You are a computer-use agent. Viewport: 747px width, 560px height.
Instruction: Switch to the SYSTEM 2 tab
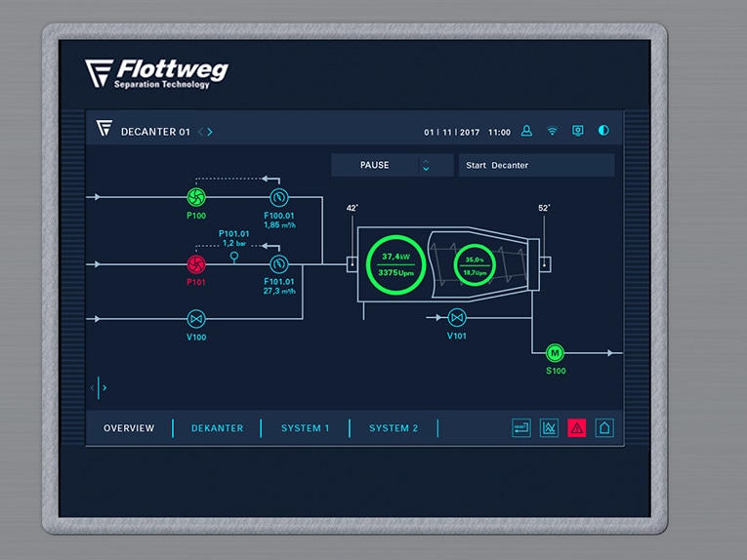394,428
